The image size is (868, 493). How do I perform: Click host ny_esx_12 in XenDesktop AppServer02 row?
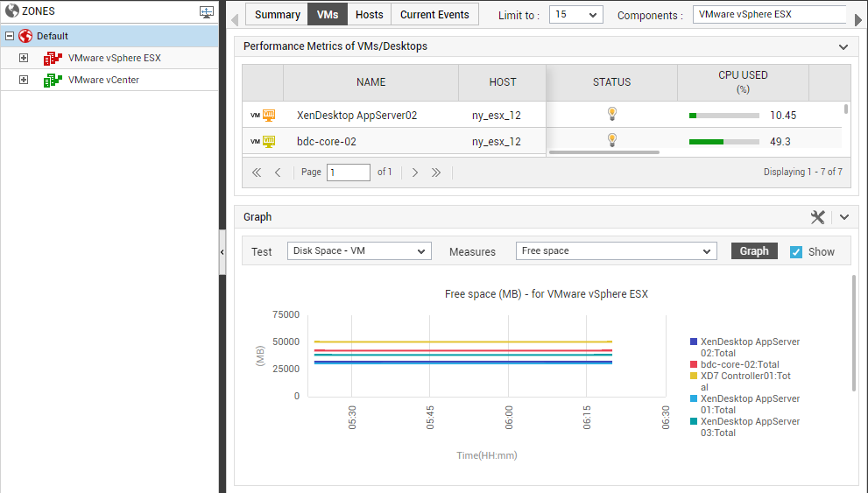[x=497, y=115]
